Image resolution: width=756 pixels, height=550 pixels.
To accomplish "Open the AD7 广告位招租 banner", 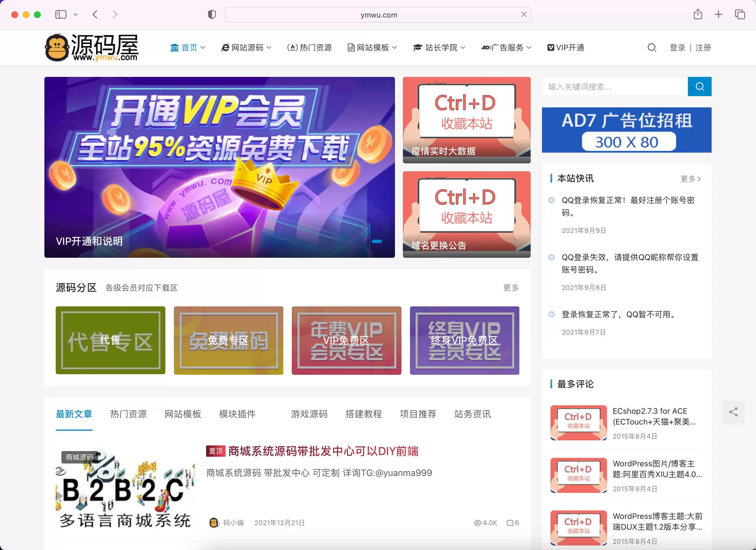I will tap(626, 130).
